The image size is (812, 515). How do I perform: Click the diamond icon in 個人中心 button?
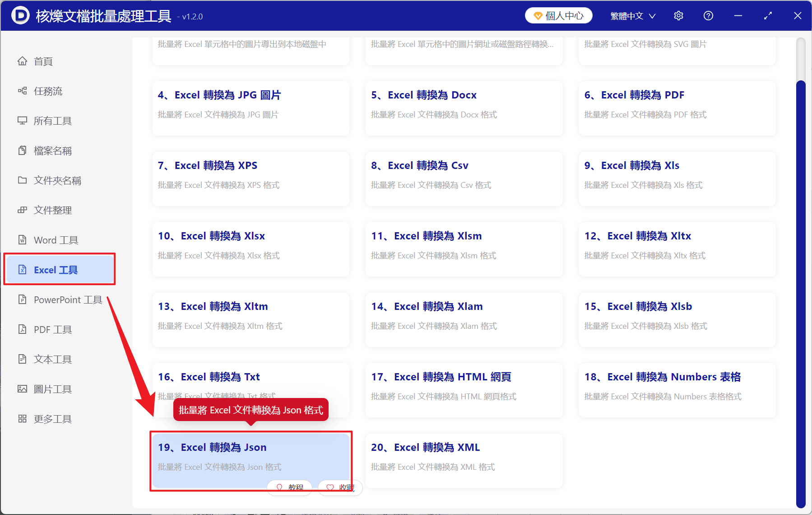(x=538, y=16)
